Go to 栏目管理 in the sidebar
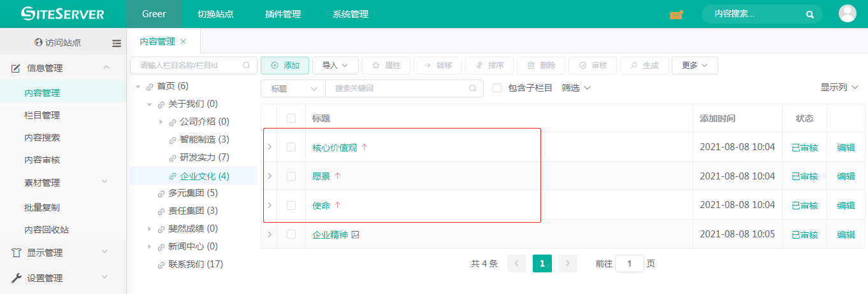Image resolution: width=868 pixels, height=294 pixels. [x=42, y=115]
